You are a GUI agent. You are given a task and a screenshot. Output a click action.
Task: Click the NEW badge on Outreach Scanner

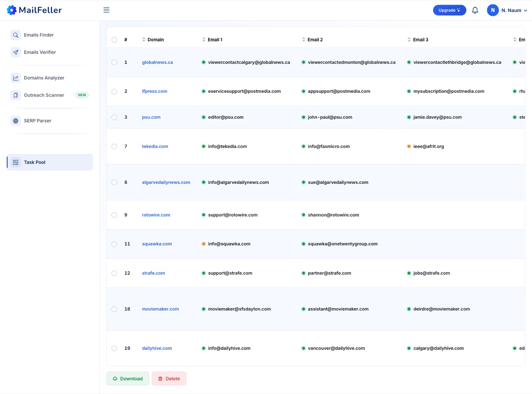tap(82, 95)
